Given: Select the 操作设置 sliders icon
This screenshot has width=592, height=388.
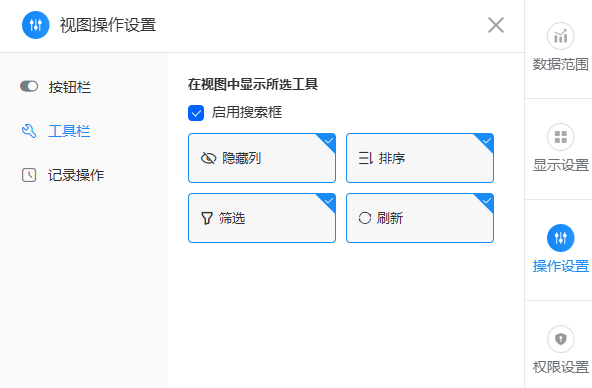Looking at the screenshot, I should point(561,238).
